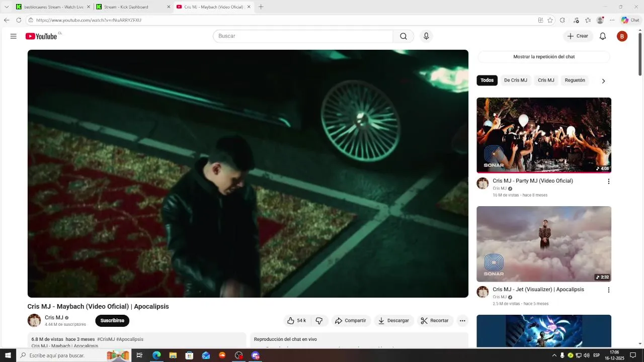Viewport: 644px width, 362px height.
Task: Click the #CrisMJ hashtag link
Action: (x=106, y=339)
